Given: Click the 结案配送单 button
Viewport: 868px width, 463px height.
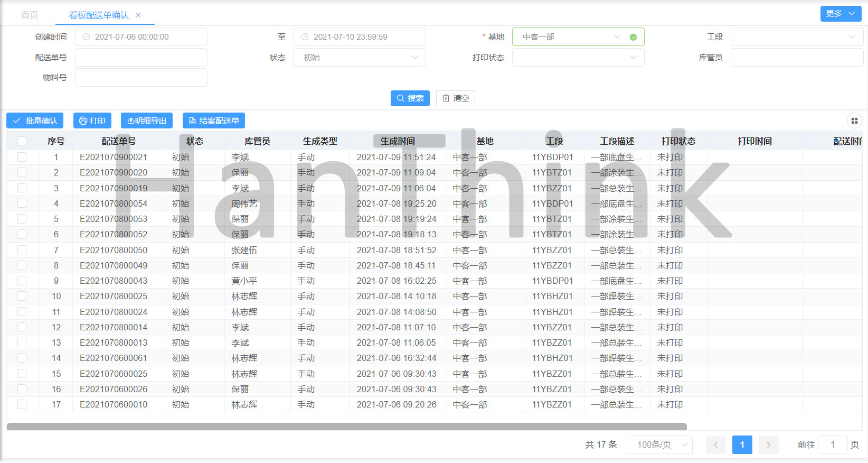Looking at the screenshot, I should (214, 121).
